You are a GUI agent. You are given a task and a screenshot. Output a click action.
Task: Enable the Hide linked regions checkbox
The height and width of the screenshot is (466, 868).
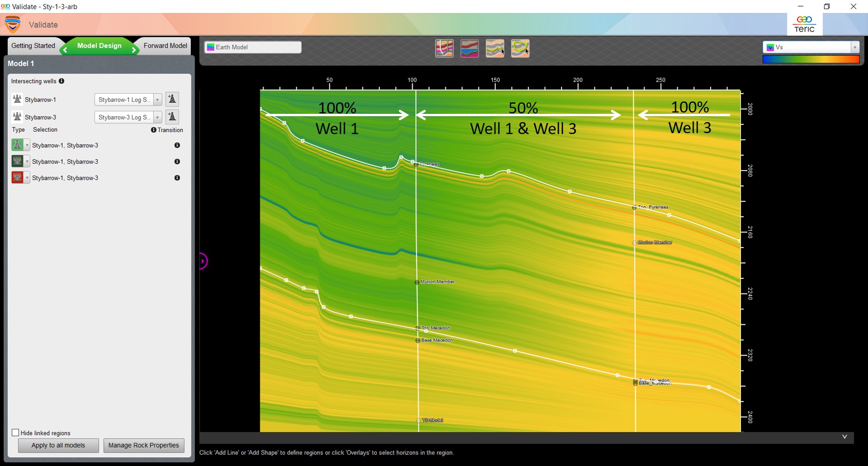click(16, 433)
